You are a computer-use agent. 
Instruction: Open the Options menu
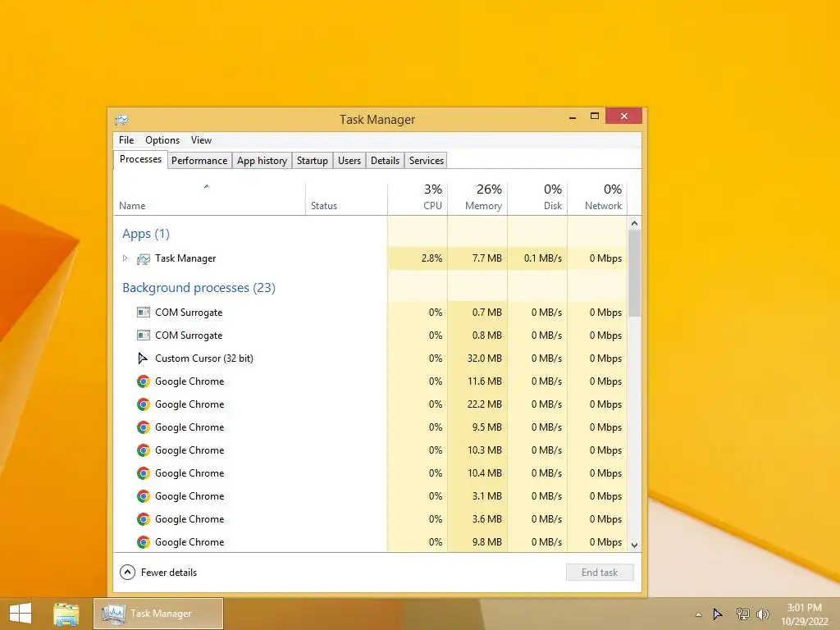pyautogui.click(x=162, y=139)
